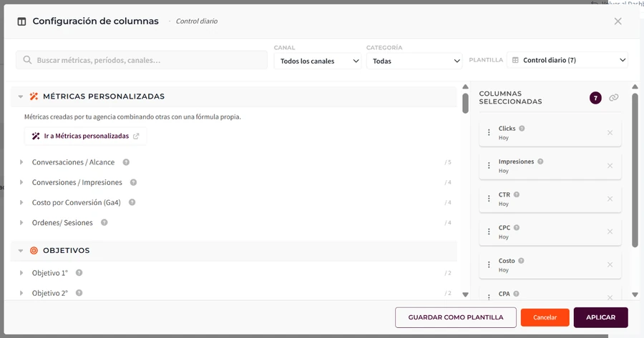Click the selected columns count badge 7

595,98
